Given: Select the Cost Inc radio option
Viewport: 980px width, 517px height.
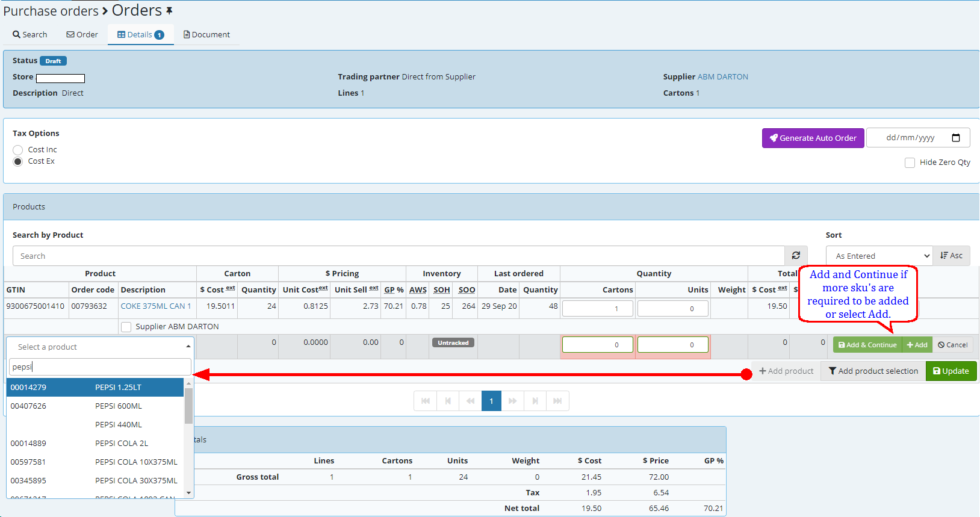Looking at the screenshot, I should (18, 150).
